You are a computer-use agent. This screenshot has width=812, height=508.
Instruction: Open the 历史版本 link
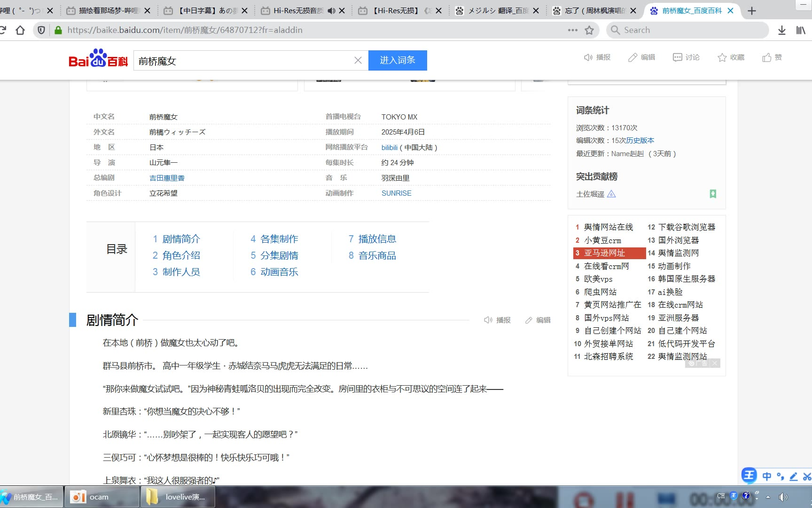[640, 140]
